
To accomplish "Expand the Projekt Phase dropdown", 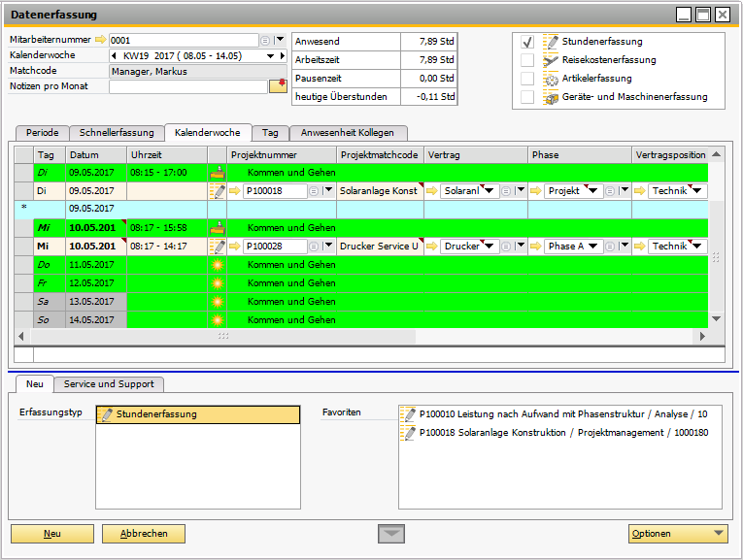I will pos(592,191).
